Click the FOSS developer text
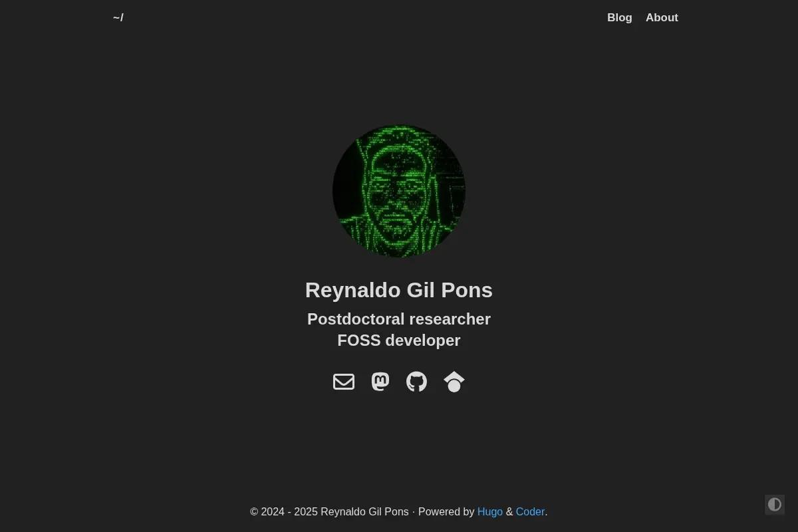Screen dimensions: 798x532 [x=399, y=340]
